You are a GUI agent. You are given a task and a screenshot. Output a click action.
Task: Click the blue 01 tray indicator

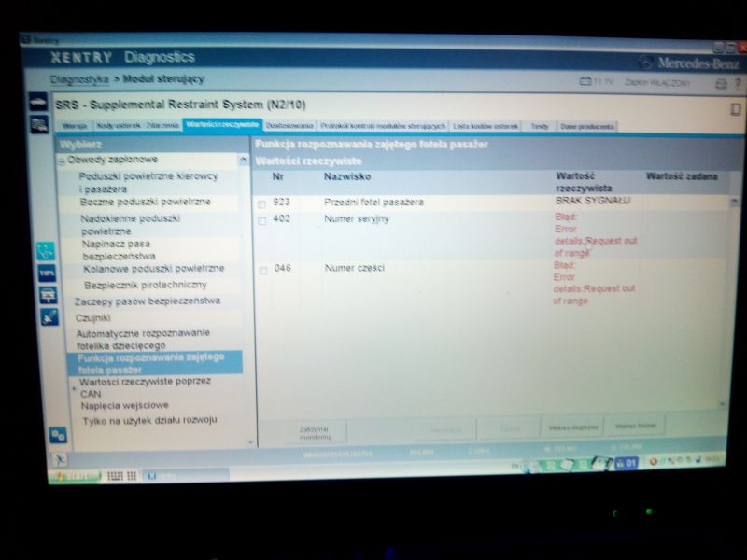tap(627, 463)
